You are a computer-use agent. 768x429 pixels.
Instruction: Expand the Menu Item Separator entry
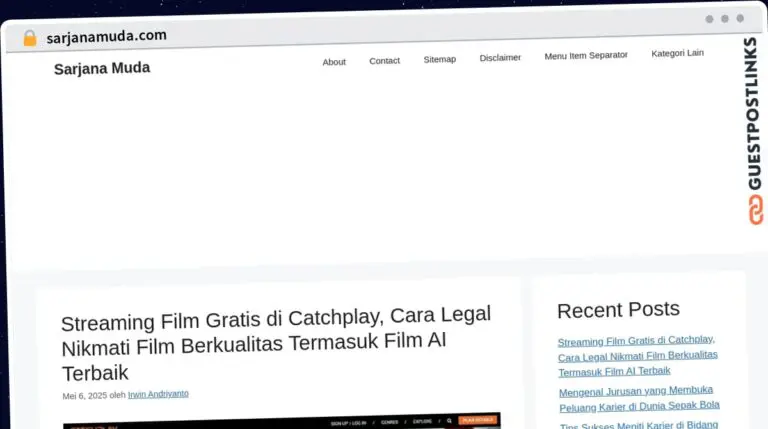(x=585, y=56)
